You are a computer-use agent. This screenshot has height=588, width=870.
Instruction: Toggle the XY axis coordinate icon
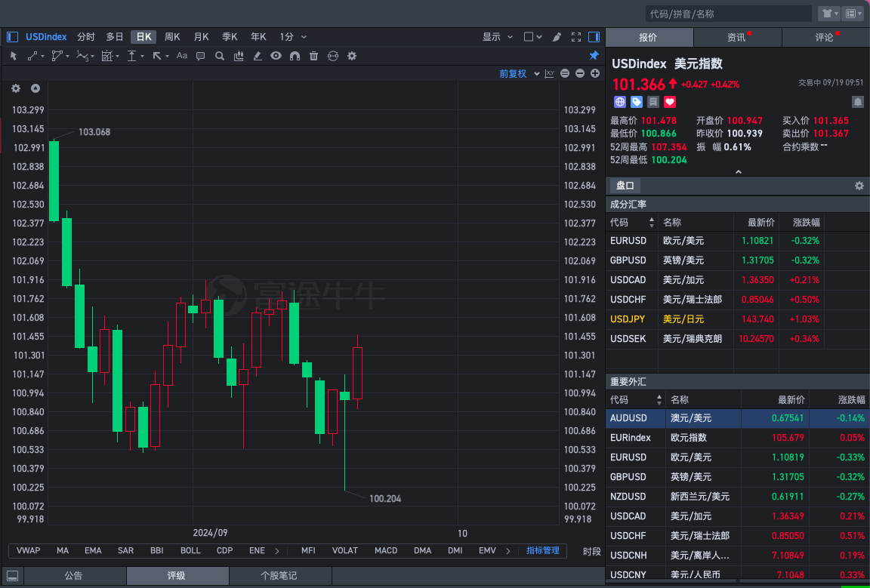[x=550, y=73]
